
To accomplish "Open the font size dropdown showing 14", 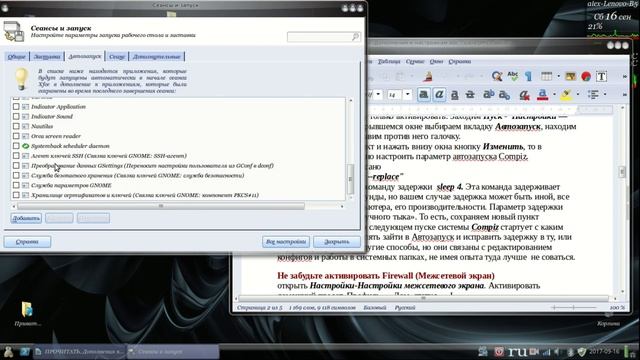I will click(x=407, y=95).
